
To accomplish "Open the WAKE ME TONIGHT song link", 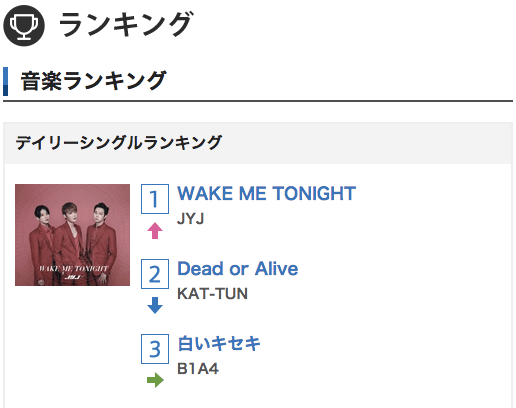I will pyautogui.click(x=266, y=193).
